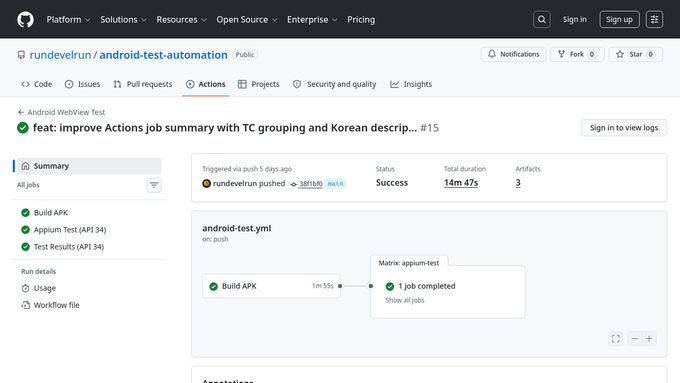Click the repository icon before rundevelrun

coord(21,55)
